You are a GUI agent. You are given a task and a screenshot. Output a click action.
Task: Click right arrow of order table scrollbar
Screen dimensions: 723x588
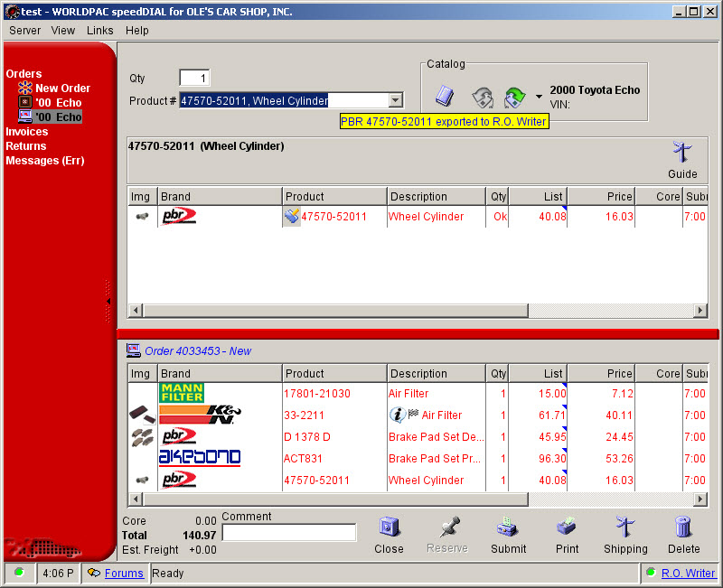pyautogui.click(x=700, y=499)
